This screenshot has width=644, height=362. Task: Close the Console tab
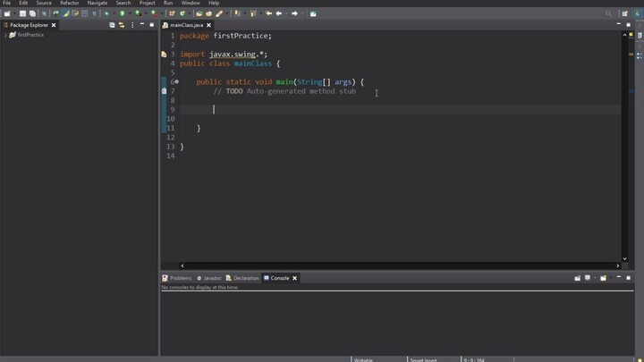[x=294, y=278]
